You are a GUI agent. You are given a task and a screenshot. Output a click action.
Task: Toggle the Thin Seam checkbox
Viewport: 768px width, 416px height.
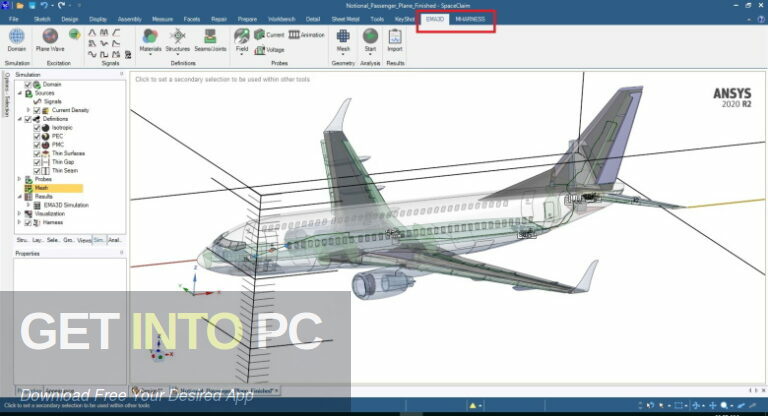click(x=37, y=171)
